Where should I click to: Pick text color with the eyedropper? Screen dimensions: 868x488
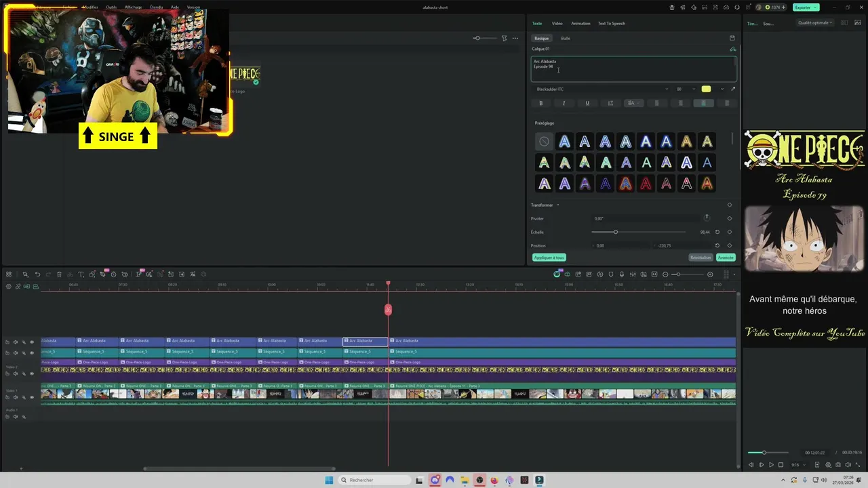pos(733,89)
